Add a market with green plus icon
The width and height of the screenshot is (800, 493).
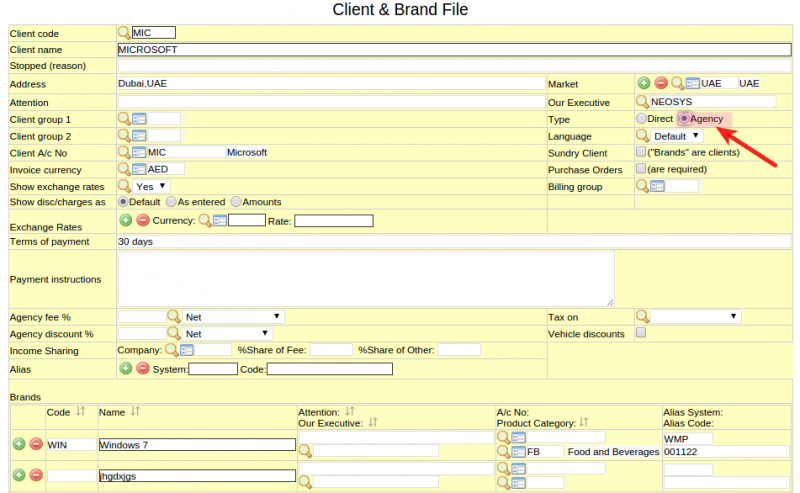click(x=644, y=83)
